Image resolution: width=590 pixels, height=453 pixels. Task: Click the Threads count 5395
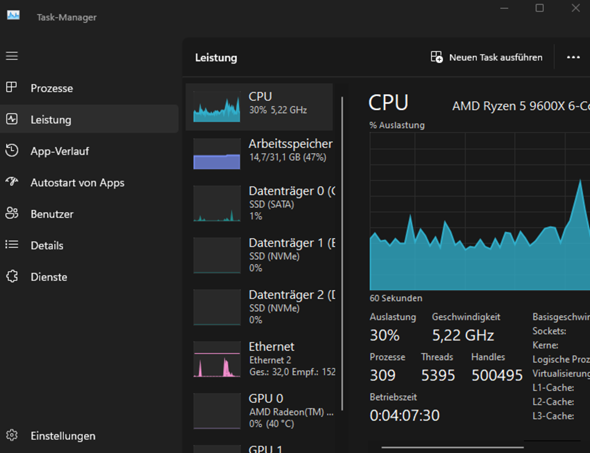pos(438,375)
